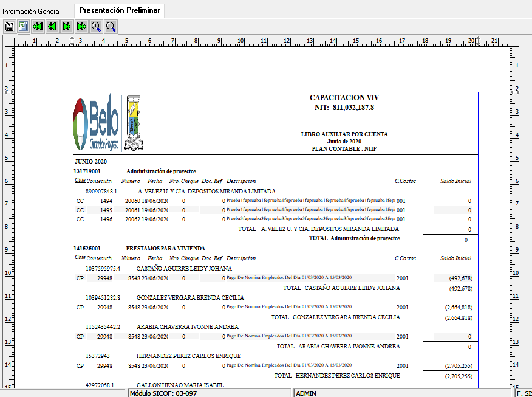Click the Descripcion column header under PRESTAMOS PARA VIVIENDA
The width and height of the screenshot is (532, 397).
point(241,258)
